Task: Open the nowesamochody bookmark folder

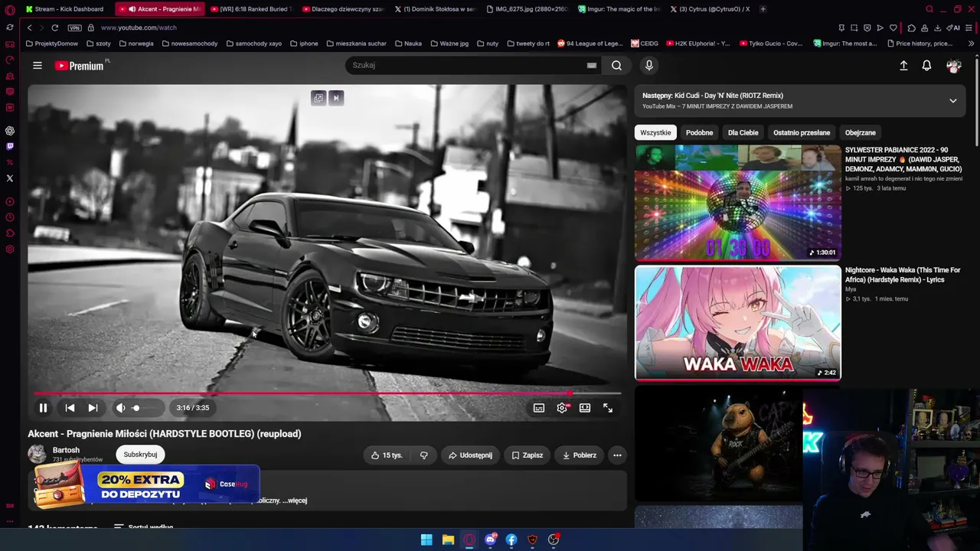Action: pyautogui.click(x=190, y=44)
